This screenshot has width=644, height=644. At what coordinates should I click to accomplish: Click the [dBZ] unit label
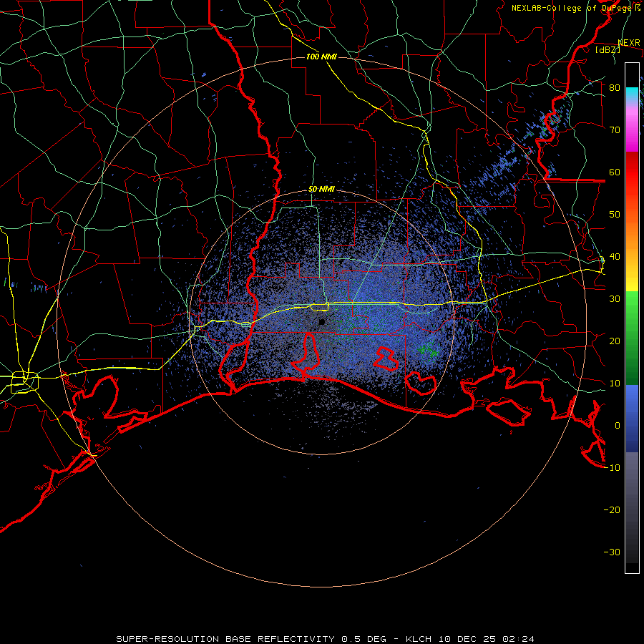[608, 49]
